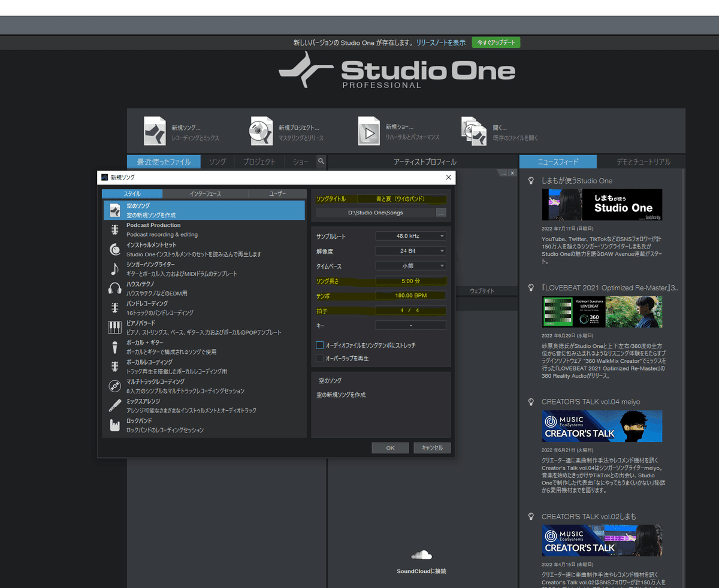Open the タイムベース 小節 dropdown

(x=410, y=266)
